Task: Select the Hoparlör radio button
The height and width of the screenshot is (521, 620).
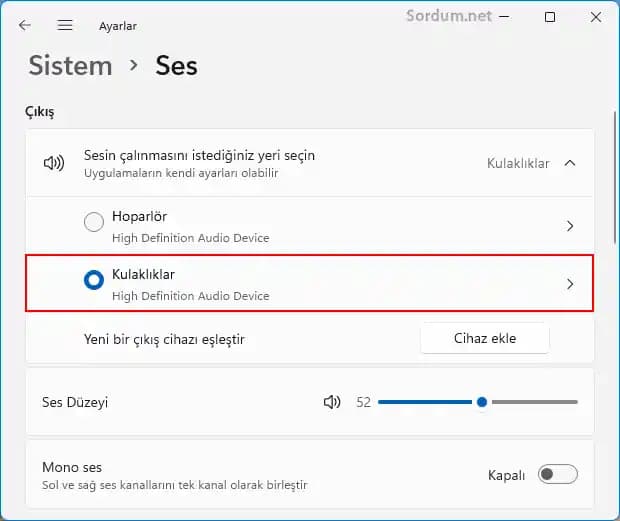Action: pyautogui.click(x=94, y=222)
